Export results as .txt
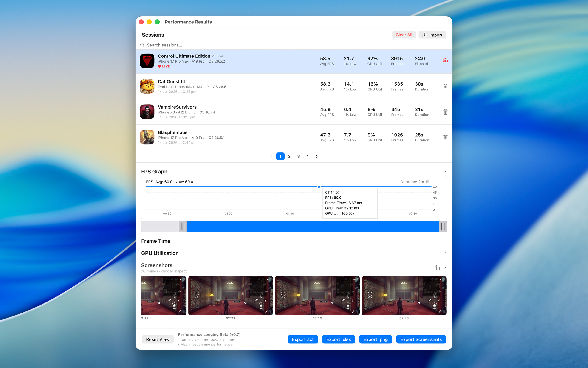Image resolution: width=588 pixels, height=368 pixels. coord(302,339)
